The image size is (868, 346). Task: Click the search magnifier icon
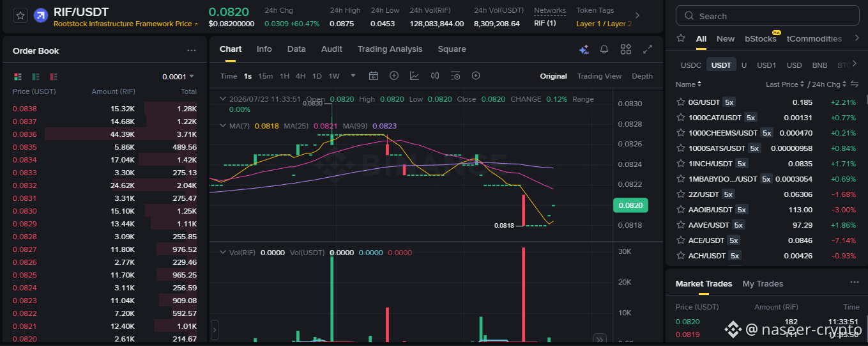(690, 16)
